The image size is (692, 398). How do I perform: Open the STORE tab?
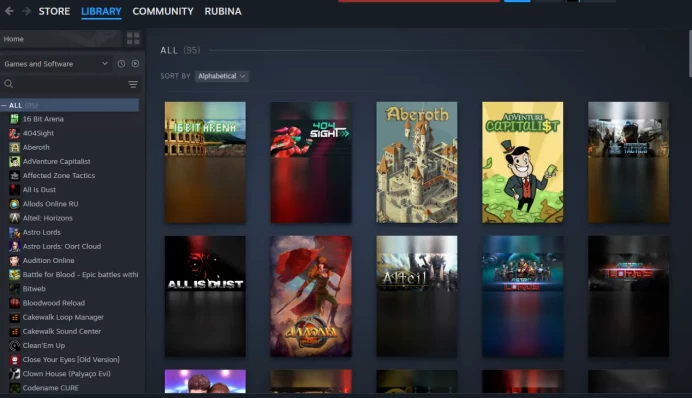point(54,11)
